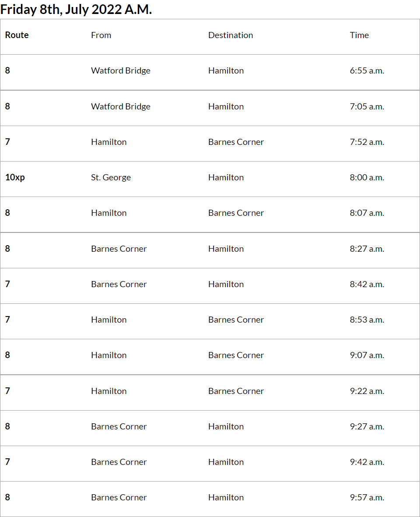
Task: Click the Destination column header
Action: tap(231, 35)
